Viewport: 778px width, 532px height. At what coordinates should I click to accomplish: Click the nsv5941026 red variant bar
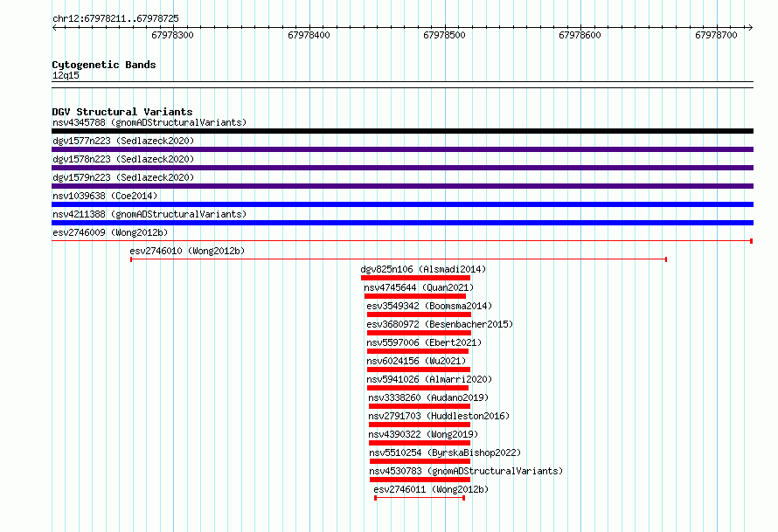418,388
